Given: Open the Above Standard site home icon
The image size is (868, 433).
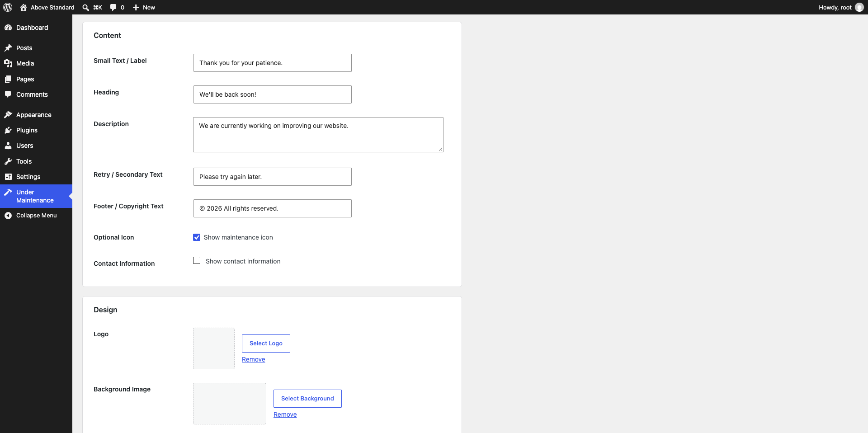Looking at the screenshot, I should click(24, 7).
